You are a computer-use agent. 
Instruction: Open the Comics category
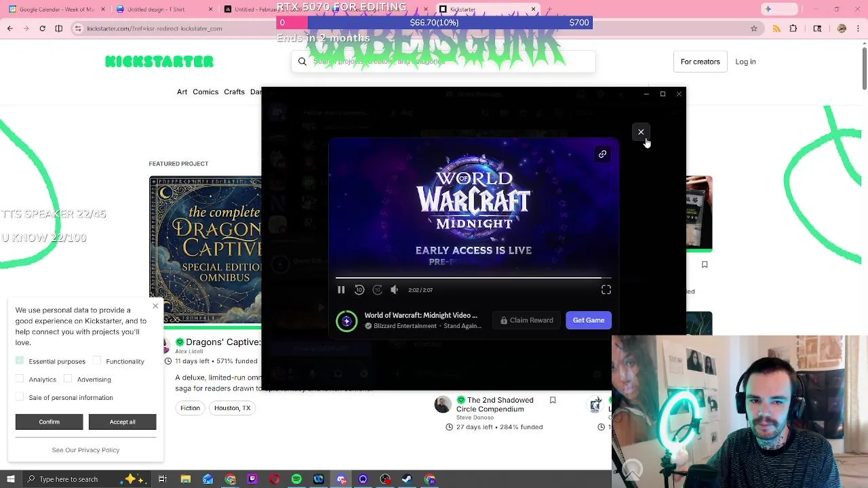tap(205, 91)
